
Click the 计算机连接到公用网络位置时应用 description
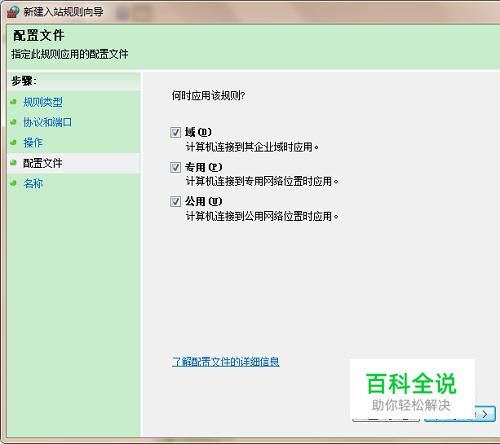[x=262, y=216]
